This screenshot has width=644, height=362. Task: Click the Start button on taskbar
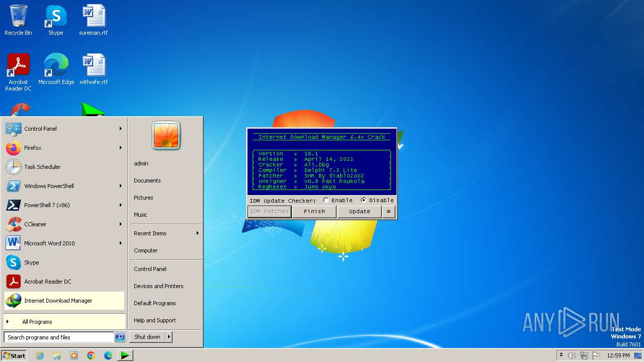click(x=14, y=355)
